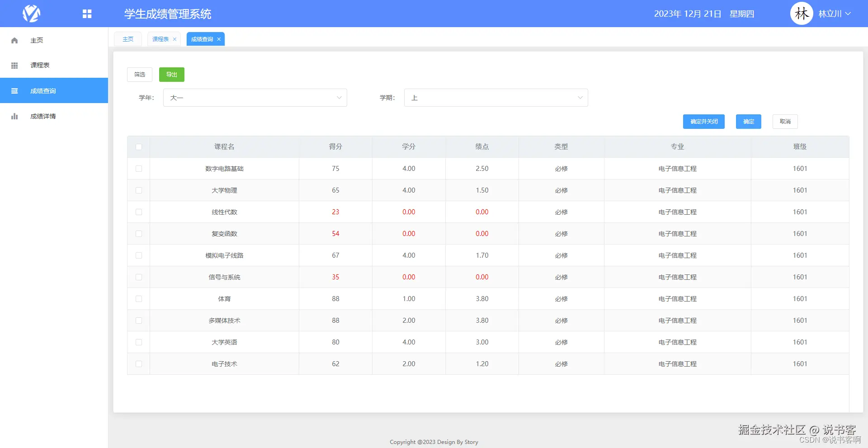Click the 数字电路基础 course name
Screen dimensions: 868x448
click(x=224, y=169)
